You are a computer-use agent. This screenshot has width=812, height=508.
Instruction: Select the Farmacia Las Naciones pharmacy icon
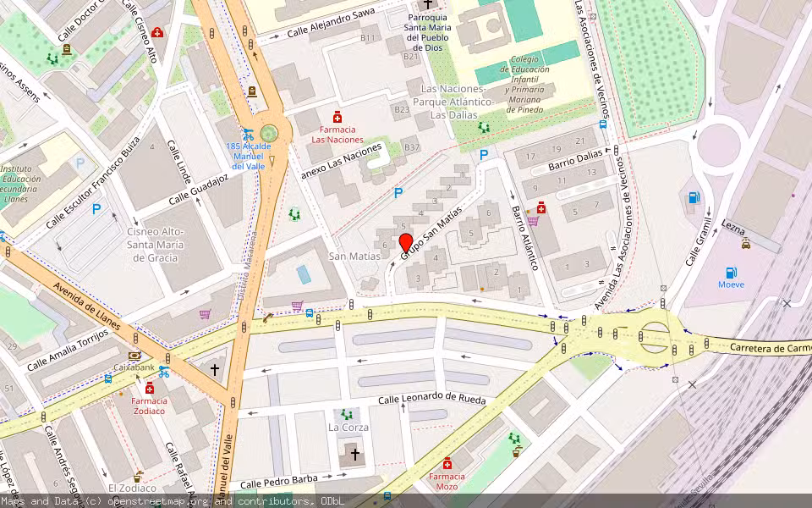tap(337, 117)
